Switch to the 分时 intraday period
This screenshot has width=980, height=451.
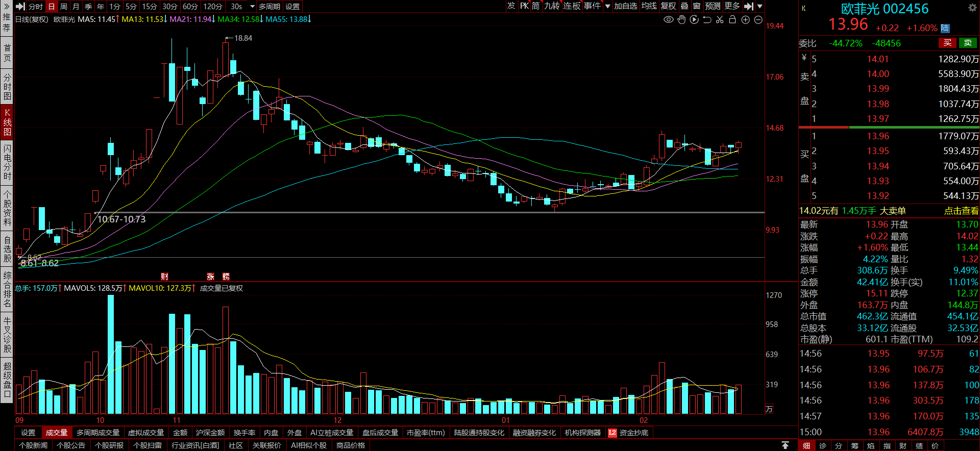(x=36, y=6)
